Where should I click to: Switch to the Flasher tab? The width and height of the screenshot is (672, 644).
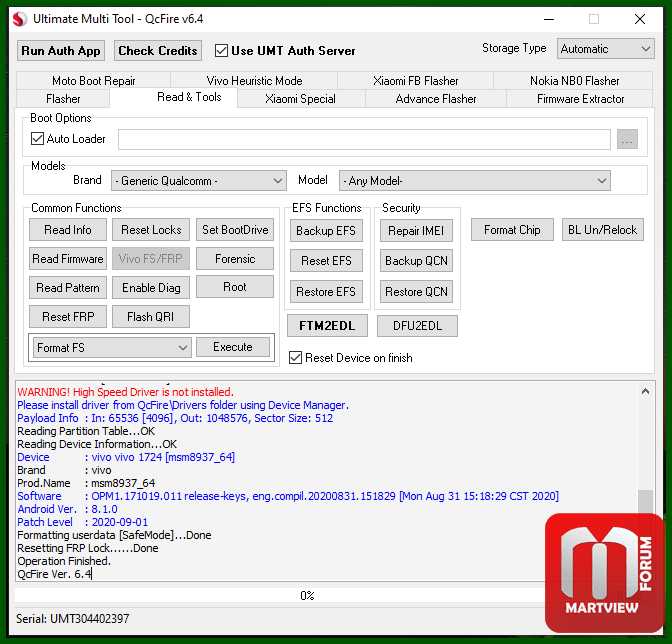[63, 99]
